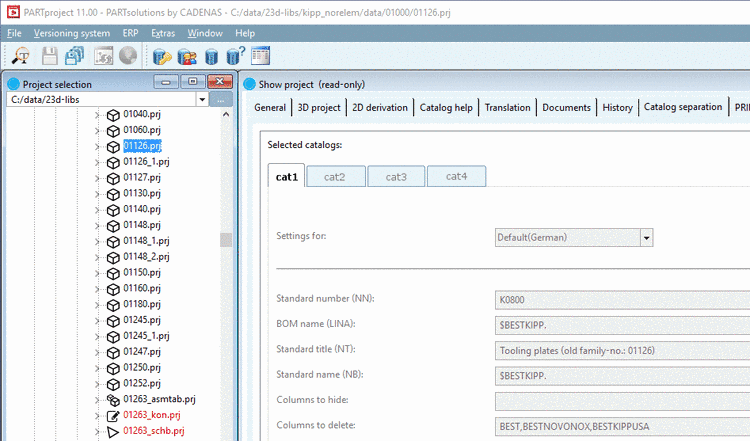
Task: Click the grayed image preview toolbar icon
Action: (x=103, y=56)
